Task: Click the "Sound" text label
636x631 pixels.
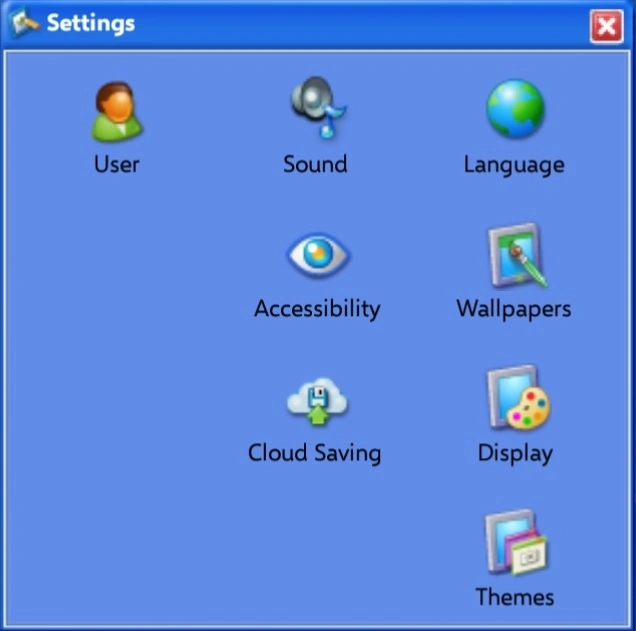Action: (315, 164)
